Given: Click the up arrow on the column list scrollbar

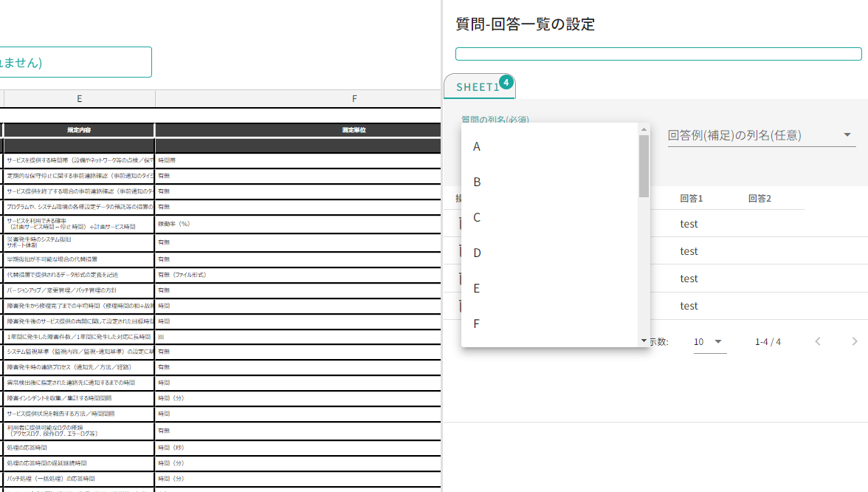Looking at the screenshot, I should coord(643,130).
